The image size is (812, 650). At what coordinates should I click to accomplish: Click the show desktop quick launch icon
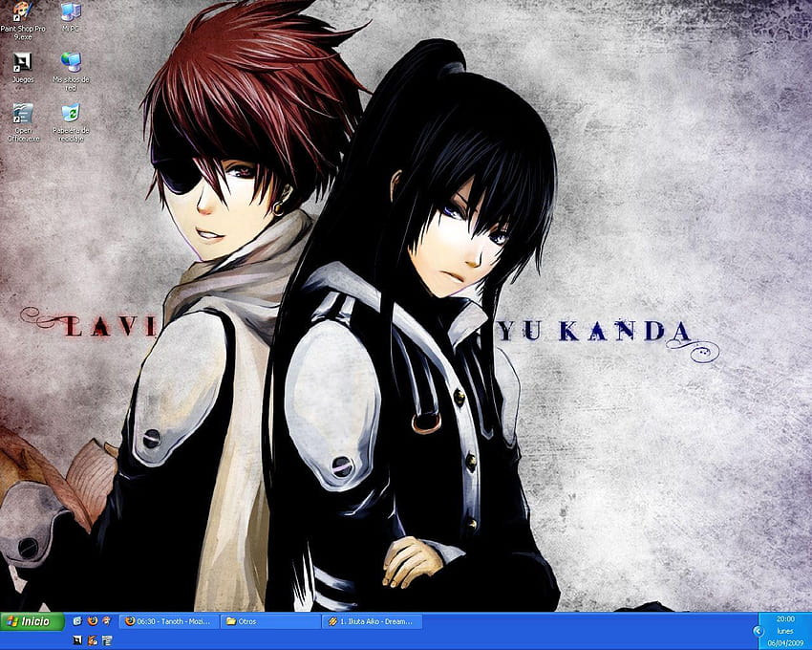77,621
